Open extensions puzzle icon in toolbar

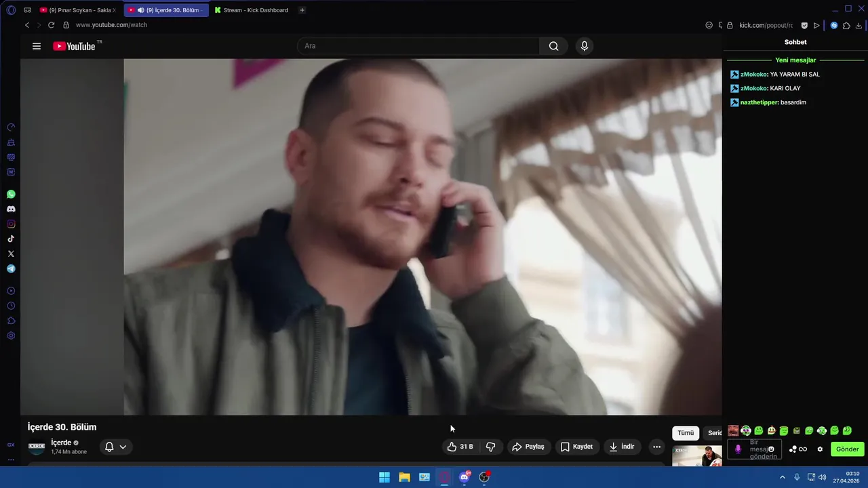(846, 25)
